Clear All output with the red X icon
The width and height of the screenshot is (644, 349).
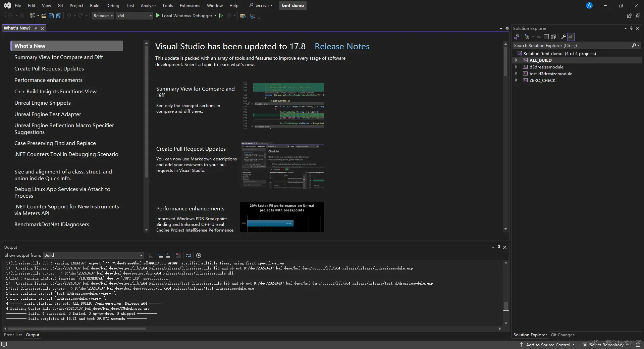pos(178,255)
